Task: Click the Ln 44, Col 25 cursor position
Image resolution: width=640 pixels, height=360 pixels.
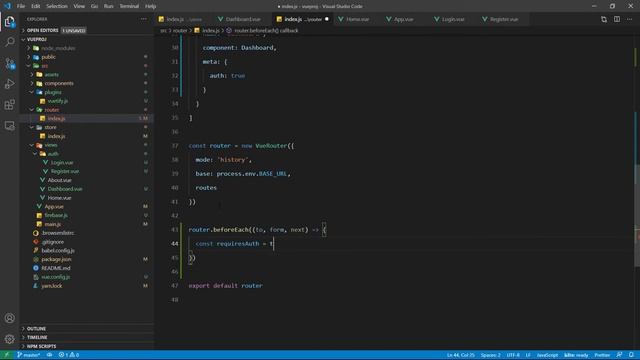Action: click(460, 355)
